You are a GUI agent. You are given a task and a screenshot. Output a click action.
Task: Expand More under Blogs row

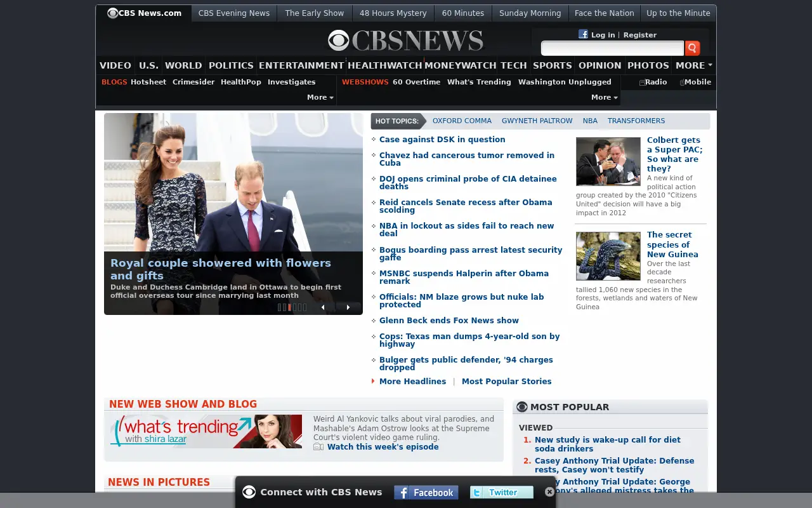[320, 97]
